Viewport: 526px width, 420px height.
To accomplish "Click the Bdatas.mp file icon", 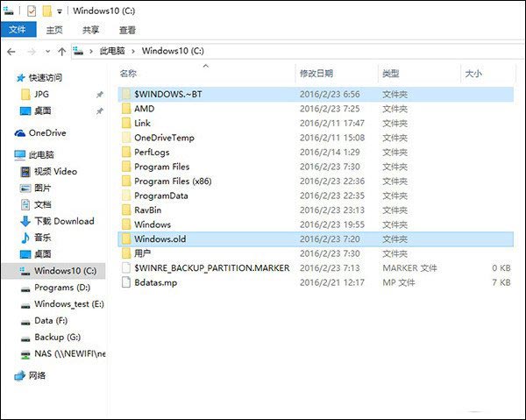I will 126,282.
